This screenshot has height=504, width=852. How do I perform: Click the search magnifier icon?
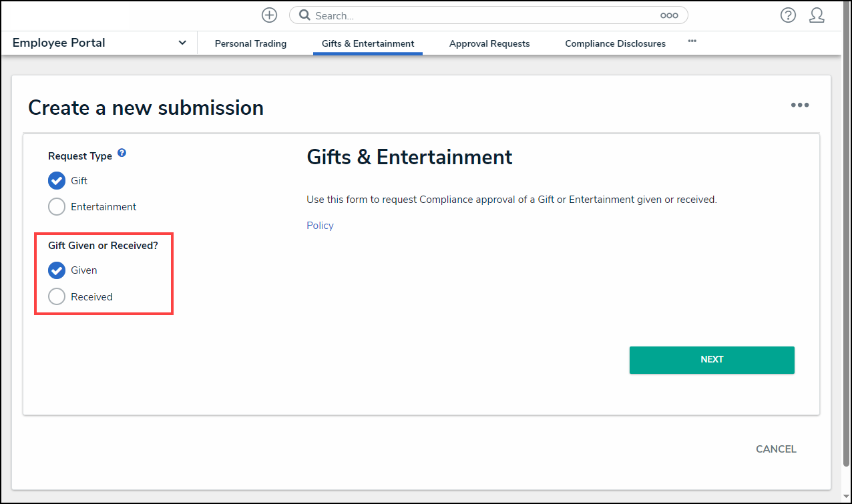pos(304,15)
